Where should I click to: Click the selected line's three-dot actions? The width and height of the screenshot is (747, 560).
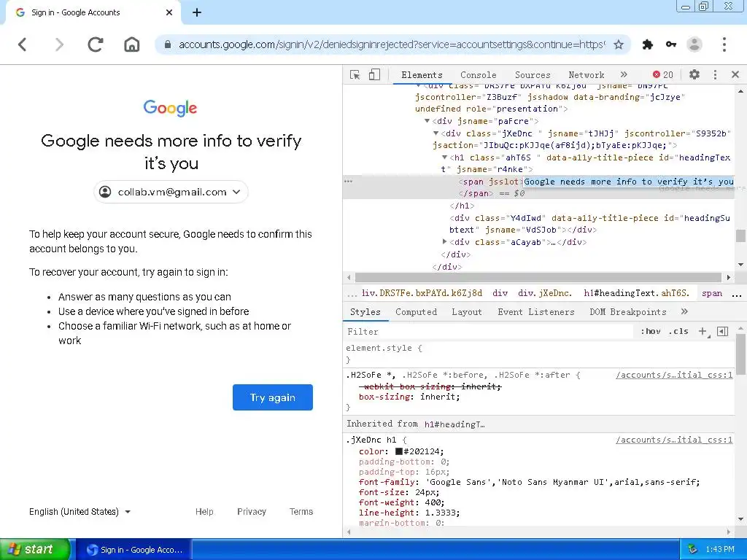click(348, 182)
